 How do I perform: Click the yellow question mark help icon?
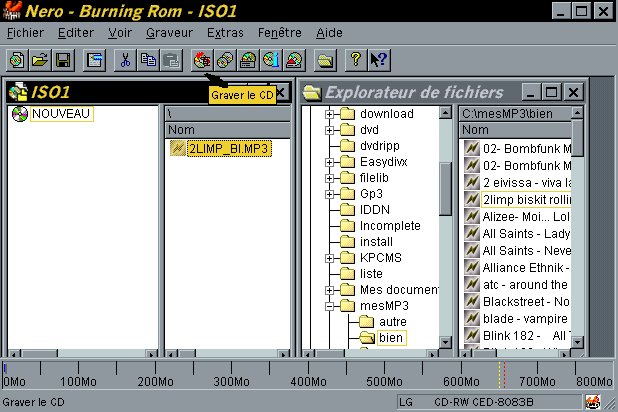pyautogui.click(x=356, y=60)
